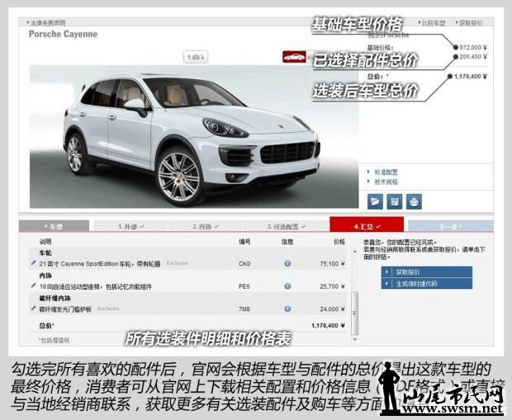Click the 车轮 wheels category heading
The height and width of the screenshot is (420, 512).
(45, 253)
